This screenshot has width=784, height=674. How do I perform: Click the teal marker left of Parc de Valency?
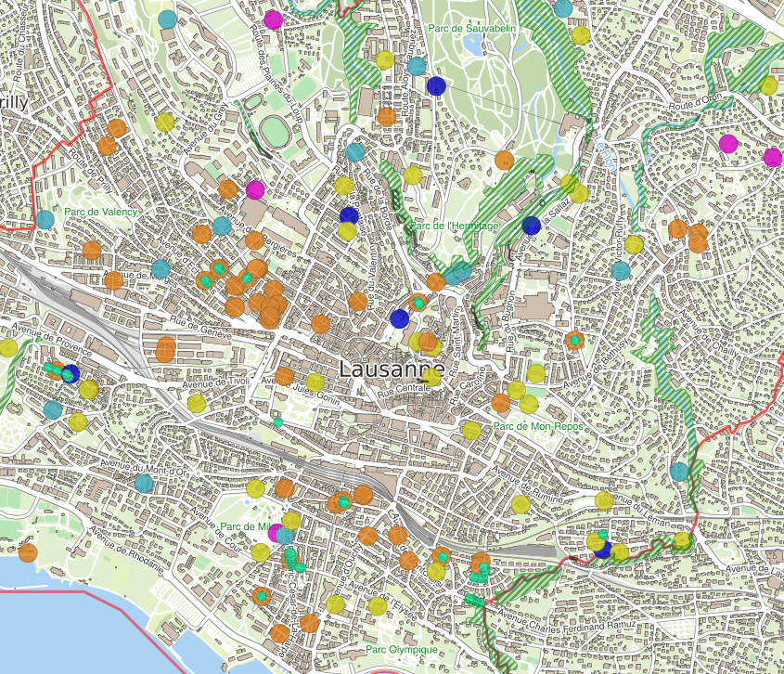click(x=45, y=220)
